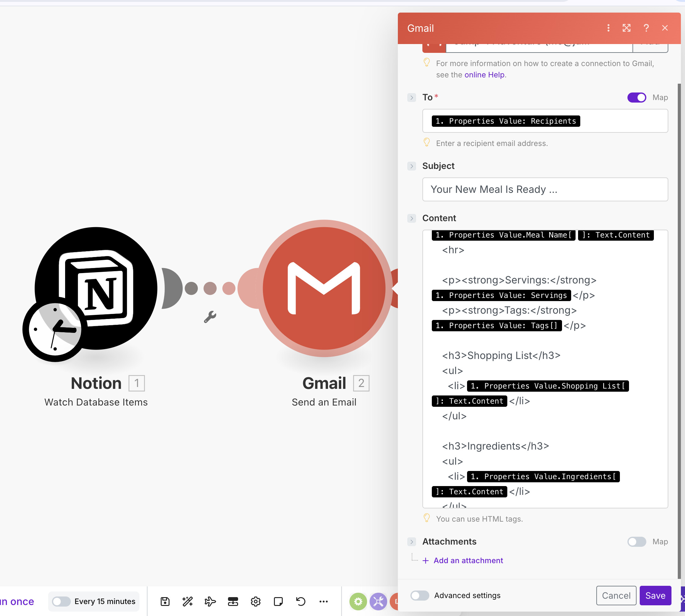Screen dimensions: 685x616
Task: Open the Gmail panel three-dot menu
Action: click(608, 28)
